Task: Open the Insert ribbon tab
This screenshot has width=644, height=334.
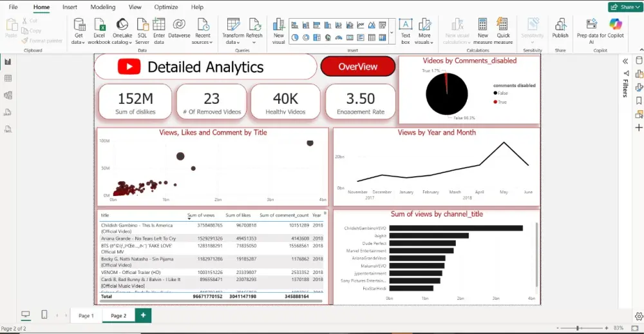Action: pos(70,7)
